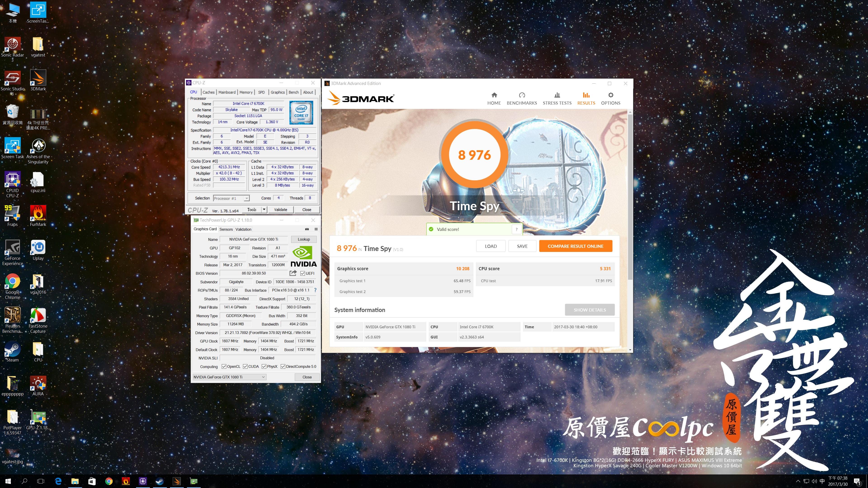This screenshot has width=868, height=488.
Task: Switch to the CPU-Z SPD tab
Action: pyautogui.click(x=262, y=92)
